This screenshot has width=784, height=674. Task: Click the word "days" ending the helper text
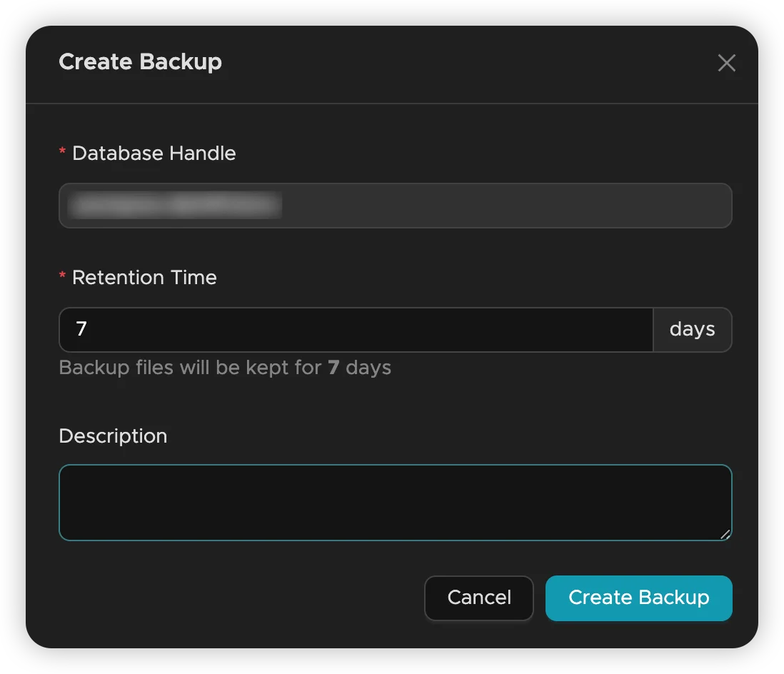pyautogui.click(x=368, y=368)
